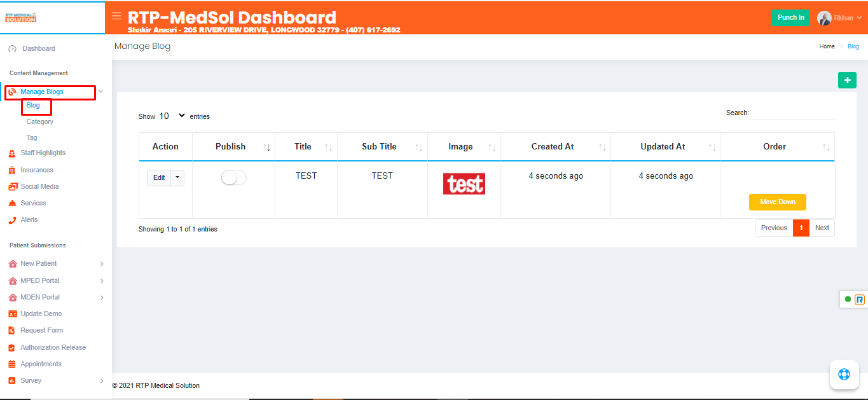Sort by the Action column header

pos(165,147)
